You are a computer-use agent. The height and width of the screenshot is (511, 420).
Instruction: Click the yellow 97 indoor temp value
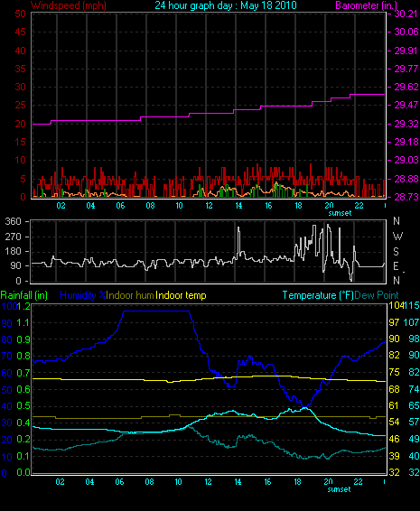(394, 322)
